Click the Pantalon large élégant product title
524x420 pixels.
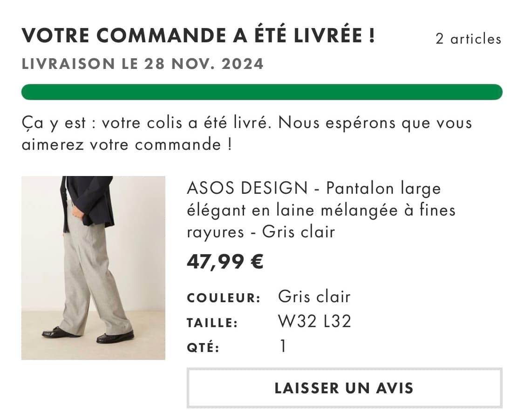(x=320, y=210)
